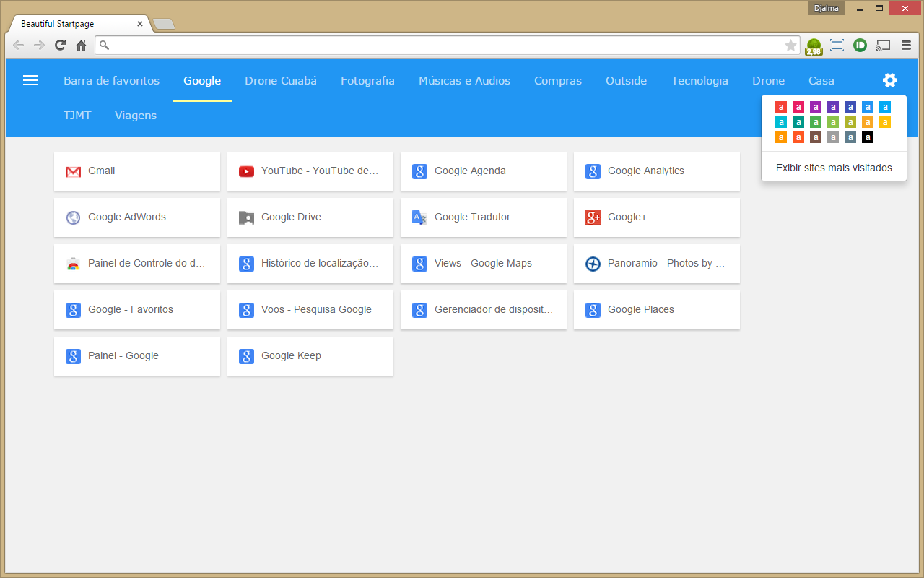This screenshot has height=578, width=924.
Task: Click the Google Agenda favicon
Action: (x=419, y=171)
